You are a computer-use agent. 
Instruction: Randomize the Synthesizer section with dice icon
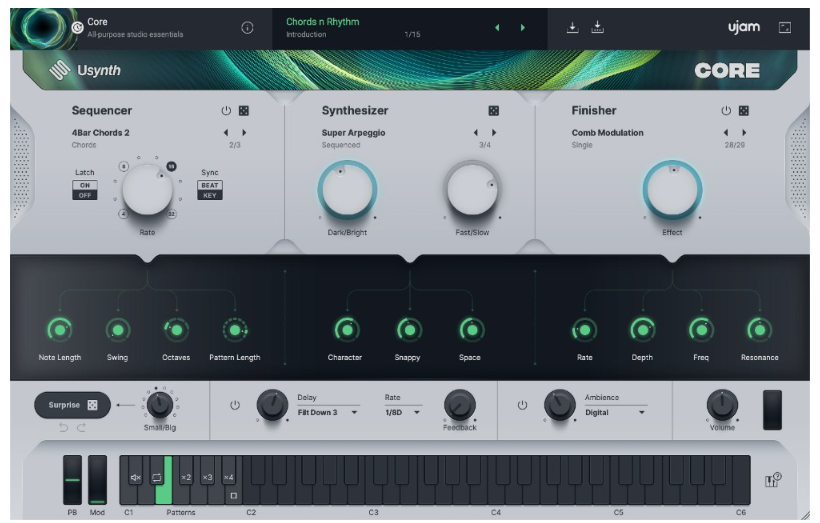point(493,111)
